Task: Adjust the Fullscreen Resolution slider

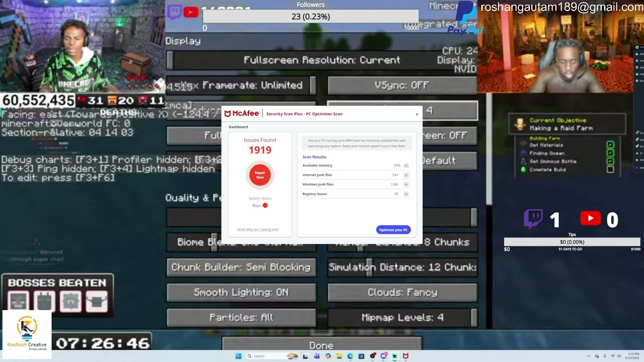Action: click(322, 60)
